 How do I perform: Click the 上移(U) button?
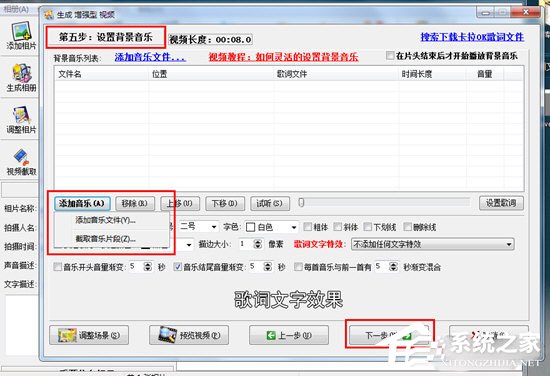(x=180, y=203)
